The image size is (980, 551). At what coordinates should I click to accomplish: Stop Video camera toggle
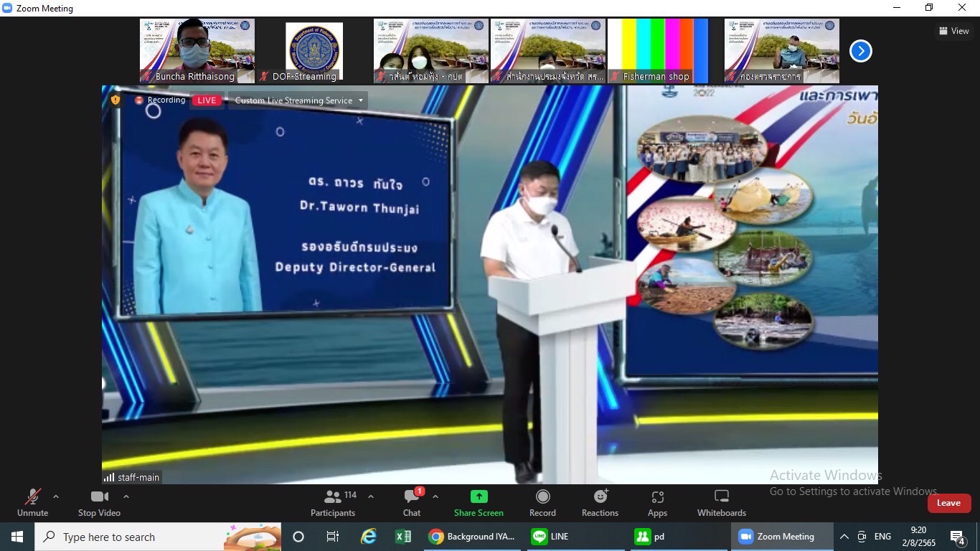(99, 502)
